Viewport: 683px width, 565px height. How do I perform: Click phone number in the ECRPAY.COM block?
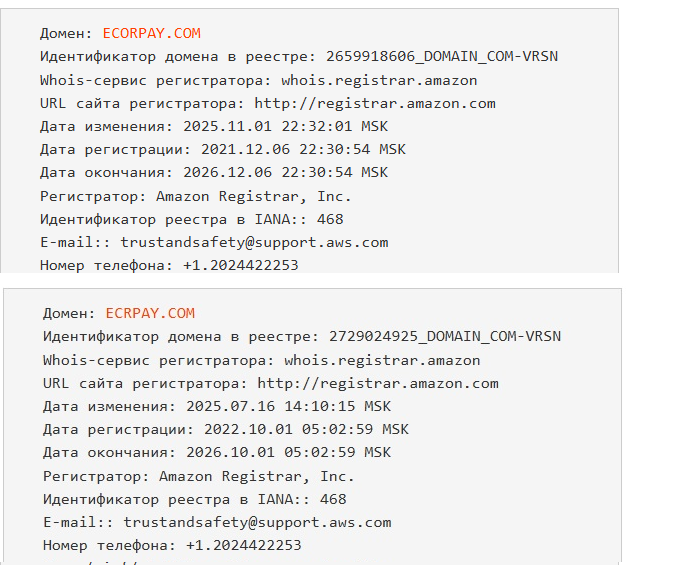243,545
